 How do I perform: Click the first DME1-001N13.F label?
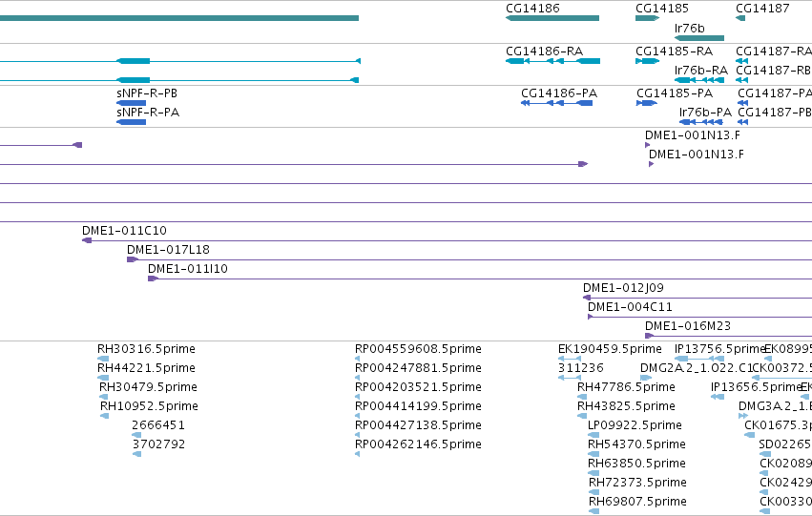(693, 135)
